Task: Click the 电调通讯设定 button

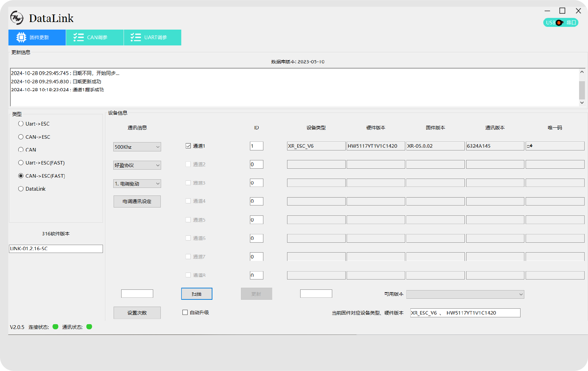Action: pos(137,201)
